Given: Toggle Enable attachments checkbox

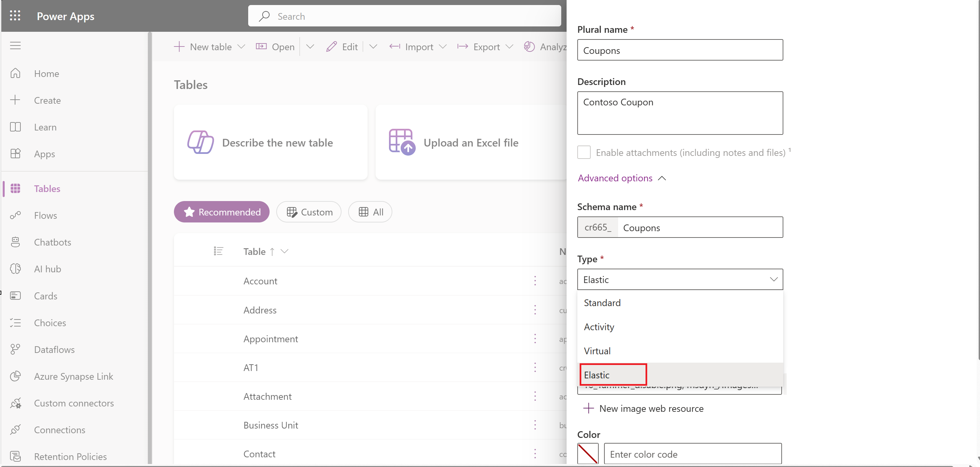Looking at the screenshot, I should pyautogui.click(x=584, y=153).
